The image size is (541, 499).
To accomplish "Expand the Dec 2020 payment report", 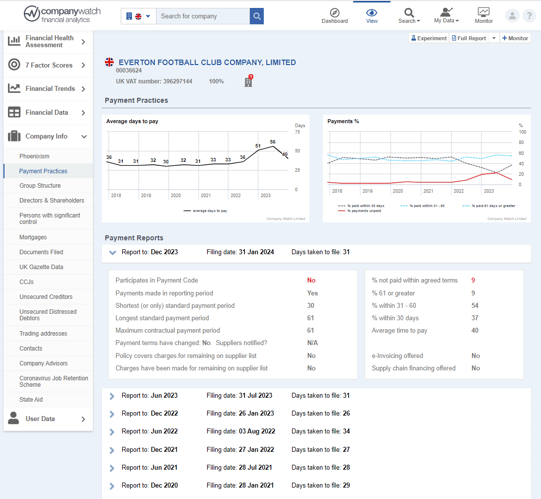I will (112, 486).
